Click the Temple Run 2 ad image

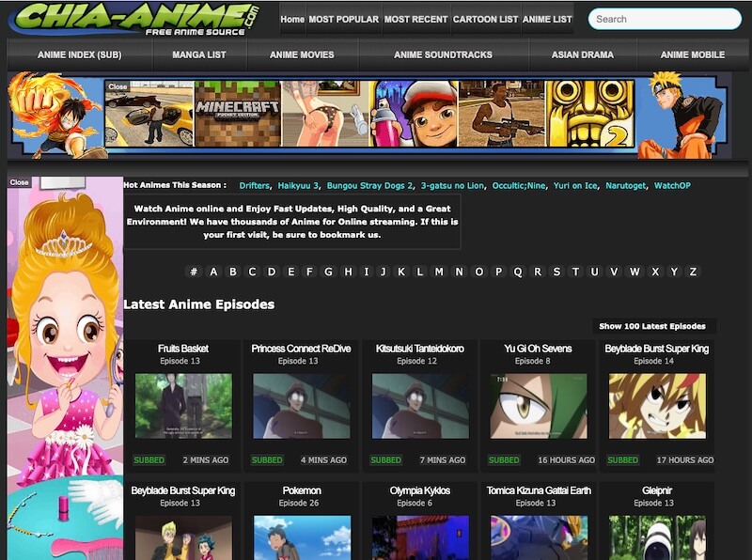coord(590,114)
